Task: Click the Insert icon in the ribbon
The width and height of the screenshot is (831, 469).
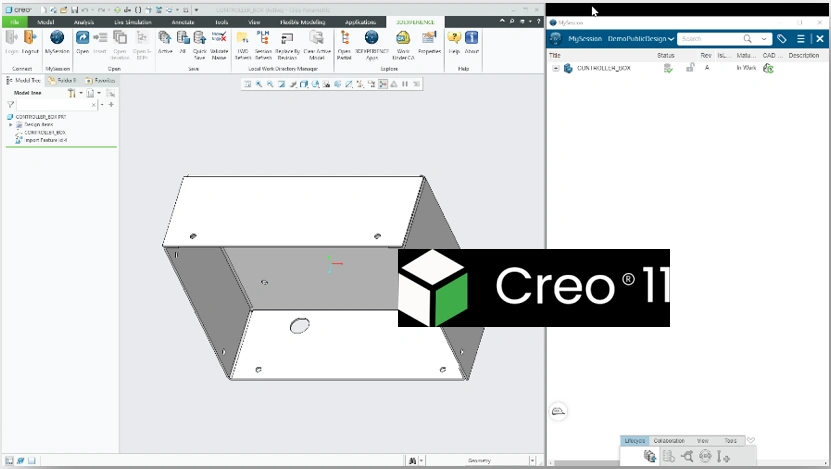Action: tap(100, 38)
